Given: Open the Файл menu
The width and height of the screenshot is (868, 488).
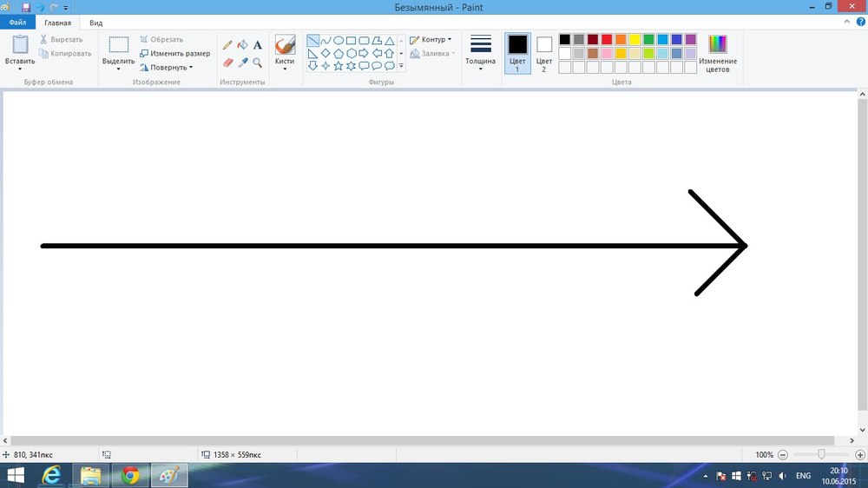Looking at the screenshot, I should tap(17, 23).
